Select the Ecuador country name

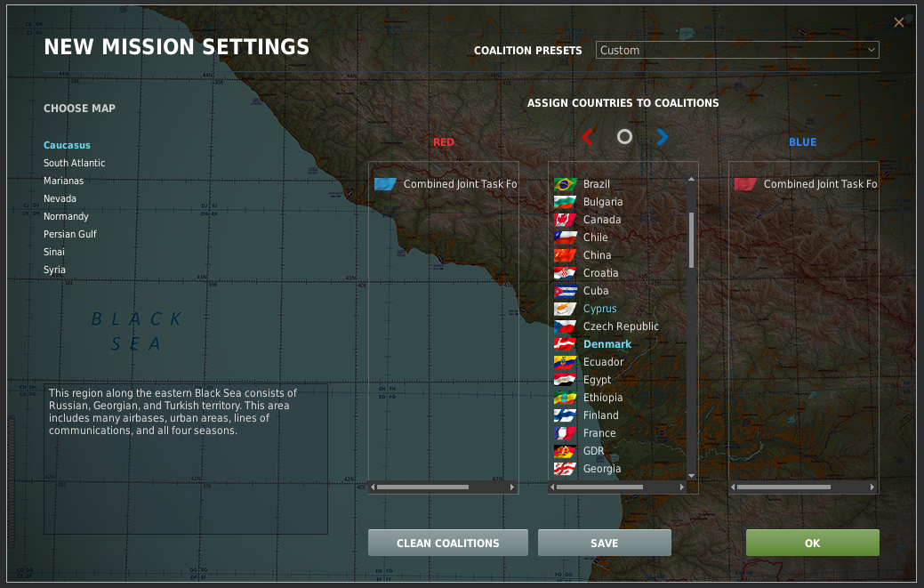pyautogui.click(x=603, y=362)
